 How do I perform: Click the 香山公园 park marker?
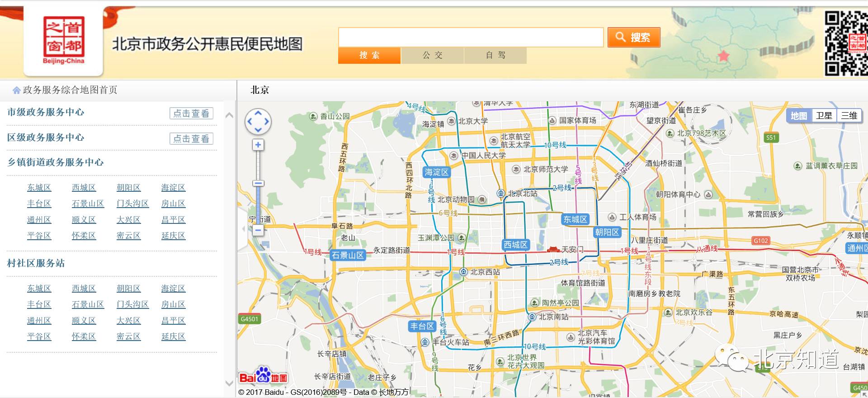point(313,116)
